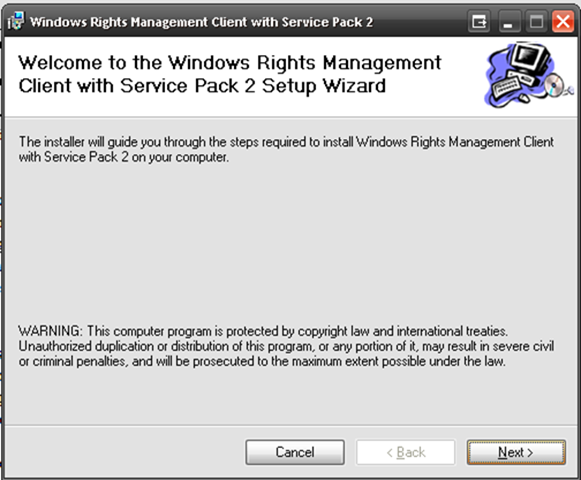This screenshot has height=480, width=581.
Task: Click the installer icon in the title bar
Action: 16,21
